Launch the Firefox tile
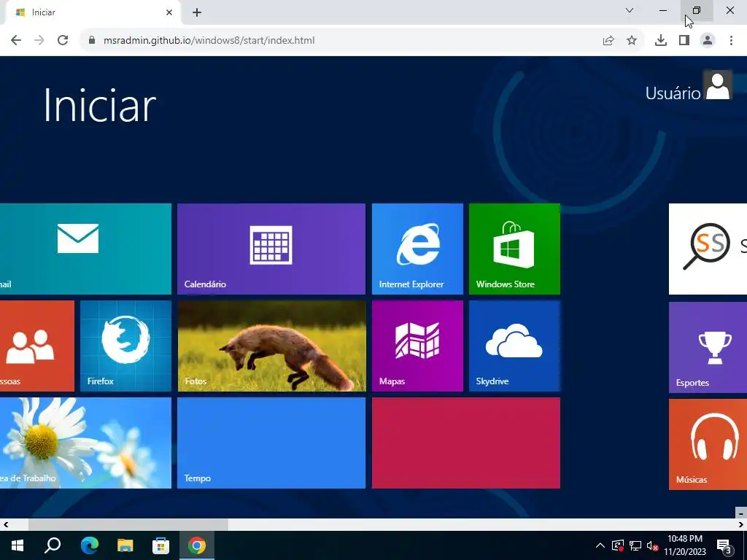The image size is (747, 560). pos(125,346)
